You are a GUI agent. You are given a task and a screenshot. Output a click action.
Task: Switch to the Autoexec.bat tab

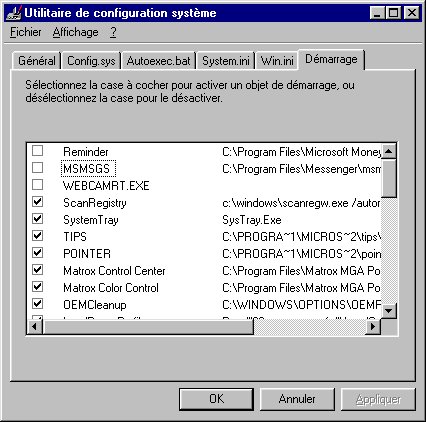coord(158,61)
